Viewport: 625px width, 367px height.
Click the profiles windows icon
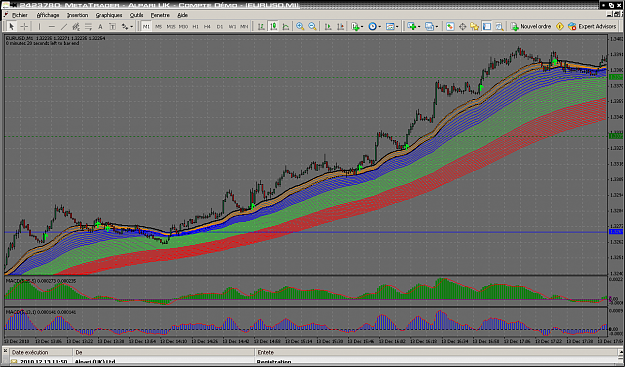429,27
